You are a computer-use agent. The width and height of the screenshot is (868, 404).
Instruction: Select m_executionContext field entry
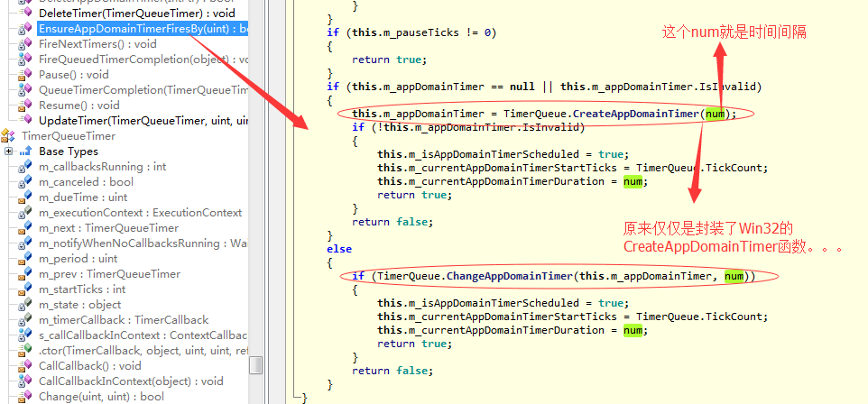click(141, 213)
